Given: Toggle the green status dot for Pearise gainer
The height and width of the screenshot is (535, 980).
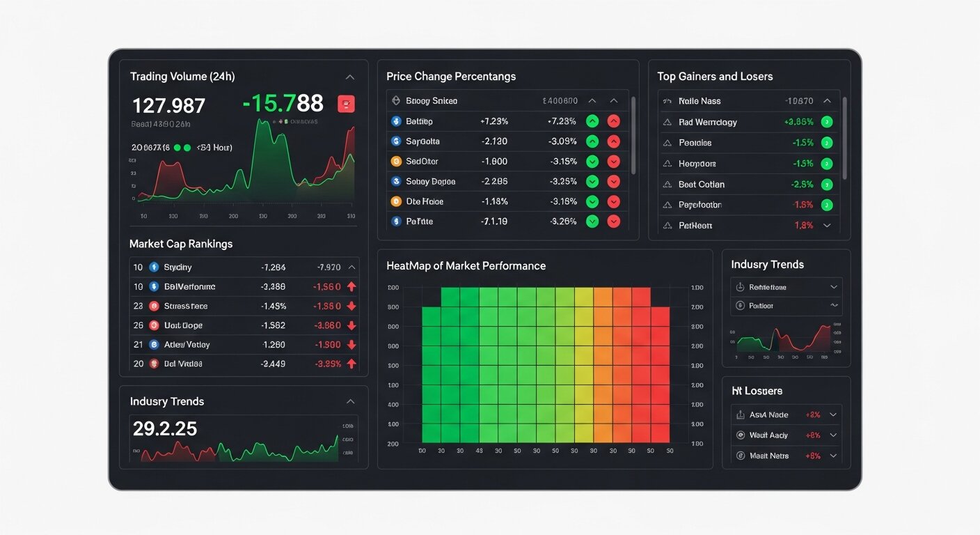Looking at the screenshot, I should [x=827, y=142].
